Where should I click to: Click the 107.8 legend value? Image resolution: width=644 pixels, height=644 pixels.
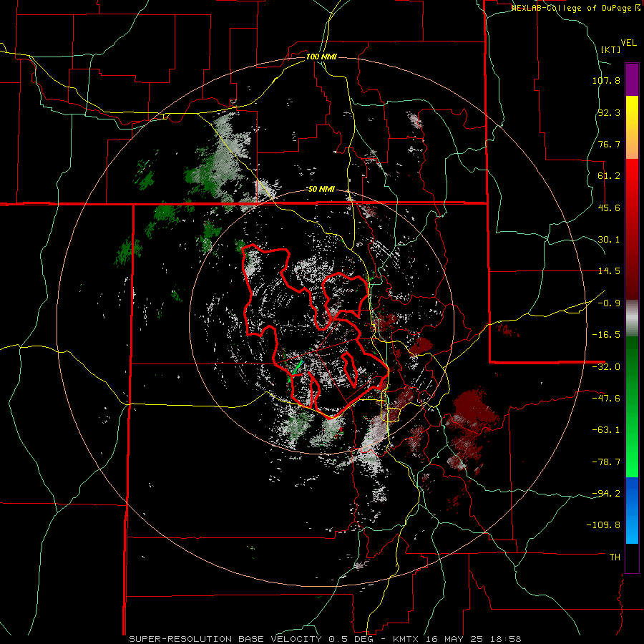(606, 80)
